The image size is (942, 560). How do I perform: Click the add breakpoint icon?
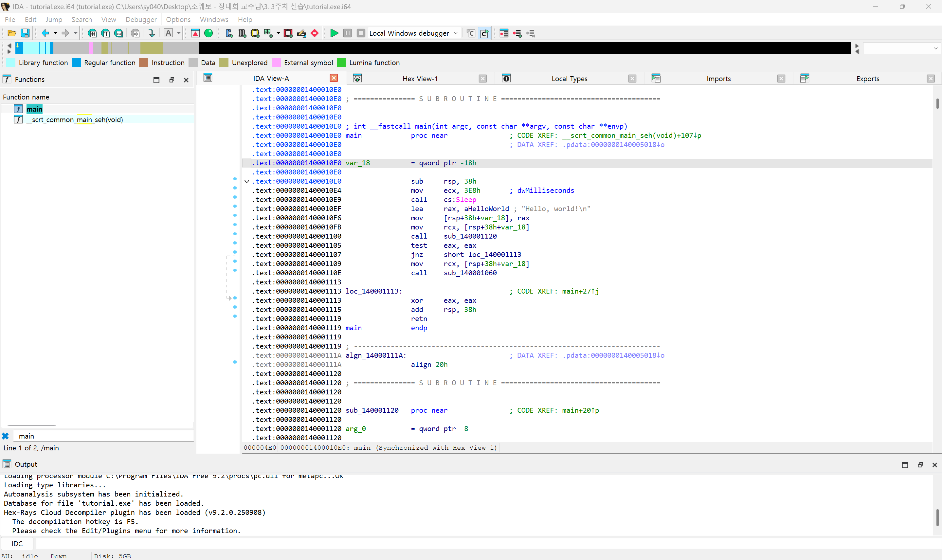(517, 33)
